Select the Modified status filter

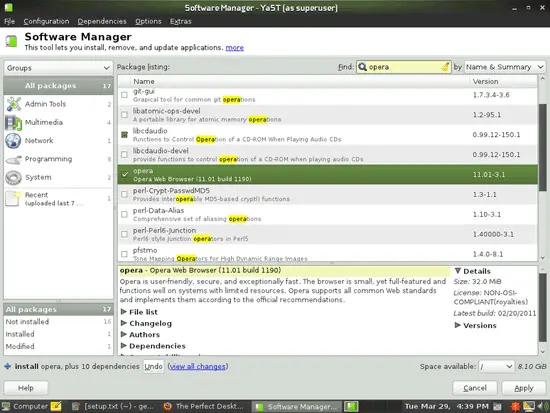58,346
